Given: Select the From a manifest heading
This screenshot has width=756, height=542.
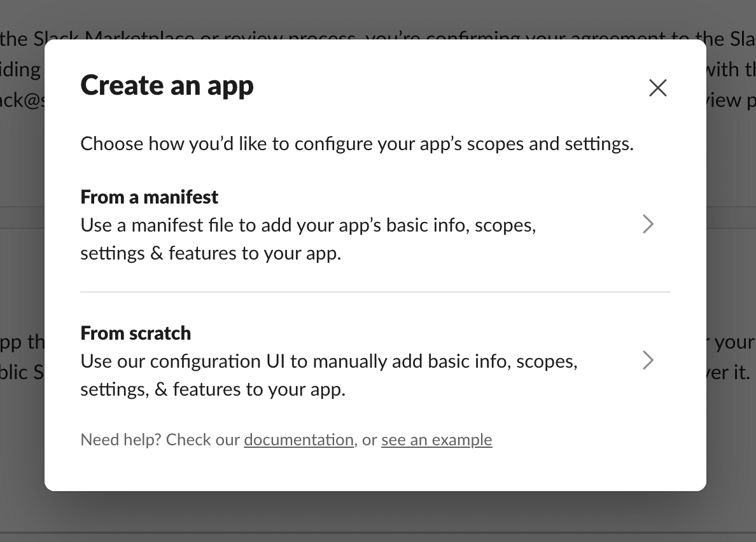Looking at the screenshot, I should click(149, 197).
